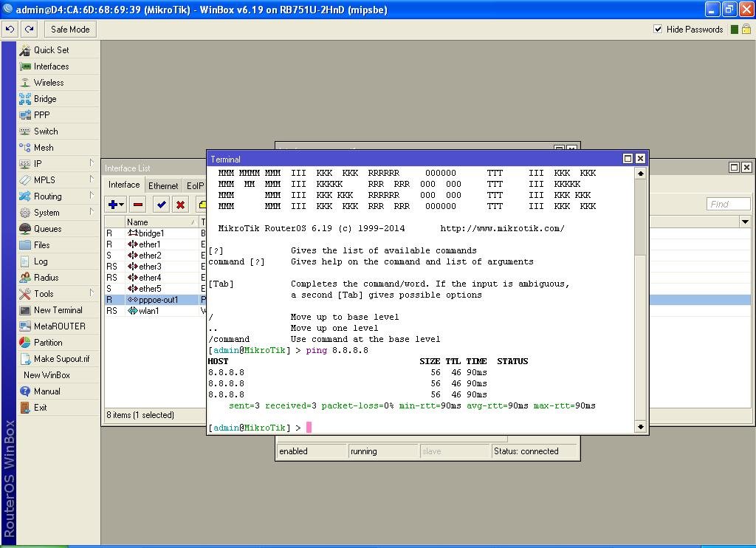This screenshot has height=548, width=756.
Task: Sort by the Name column header
Action: click(x=161, y=222)
